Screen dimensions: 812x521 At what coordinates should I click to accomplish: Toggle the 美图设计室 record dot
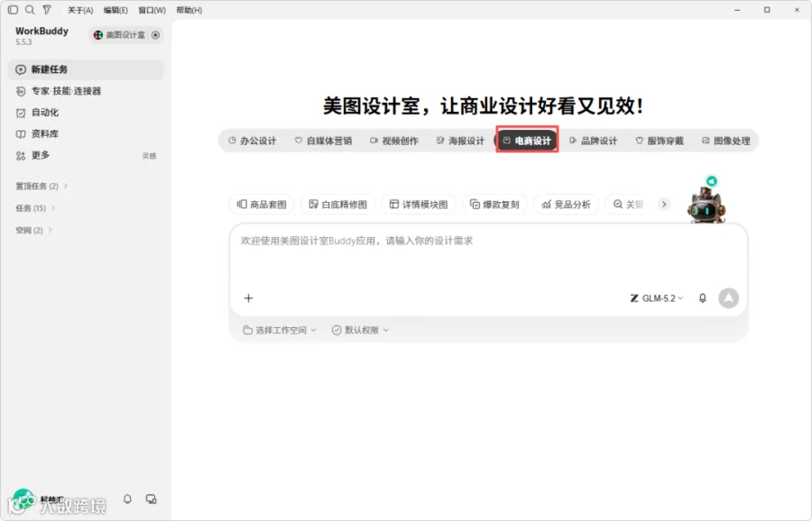(x=155, y=35)
